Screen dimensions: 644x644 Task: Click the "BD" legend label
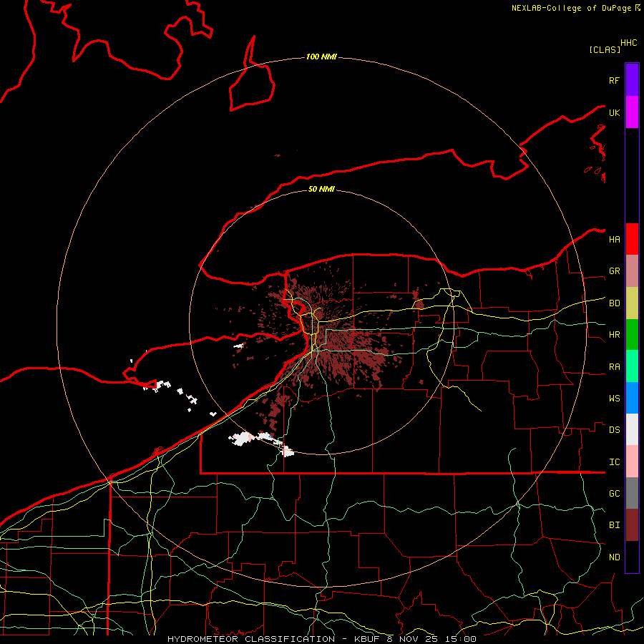click(x=614, y=303)
